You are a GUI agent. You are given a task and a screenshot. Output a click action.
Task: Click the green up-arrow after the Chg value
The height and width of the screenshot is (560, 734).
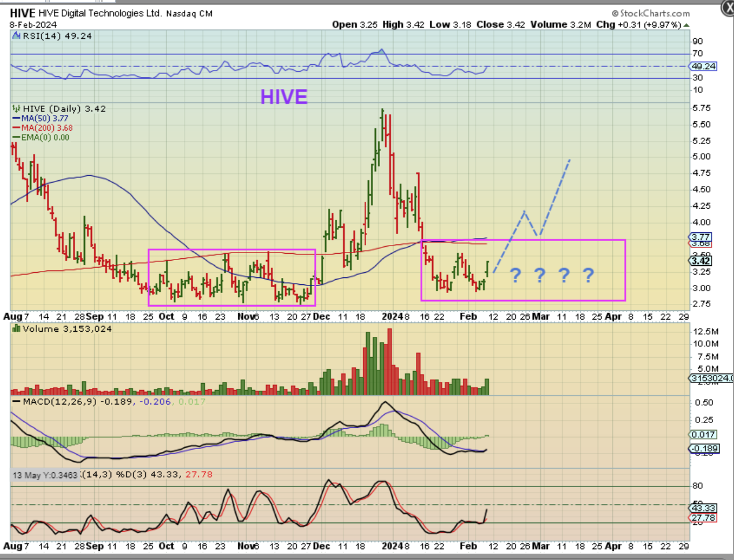[x=687, y=25]
